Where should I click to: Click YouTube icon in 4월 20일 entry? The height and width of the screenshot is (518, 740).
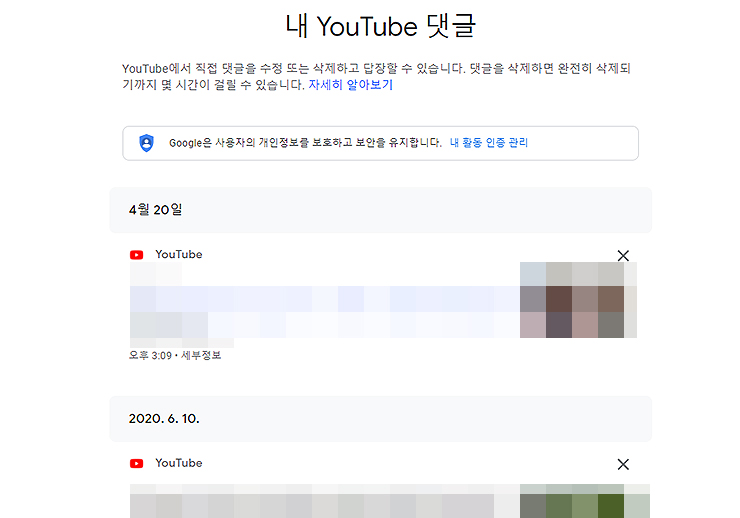(137, 255)
